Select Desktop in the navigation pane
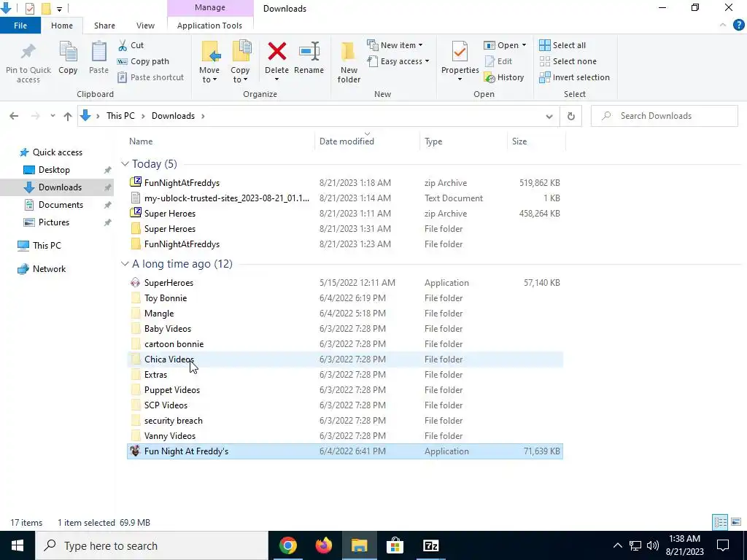This screenshot has height=560, width=747. [54, 169]
